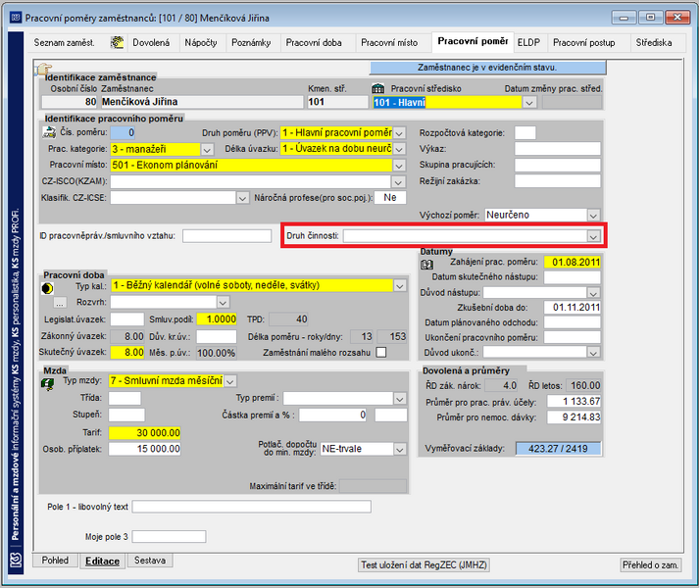
Task: Click the Zaměstnanec je v evidenčním stavu banner
Action: coord(487,68)
